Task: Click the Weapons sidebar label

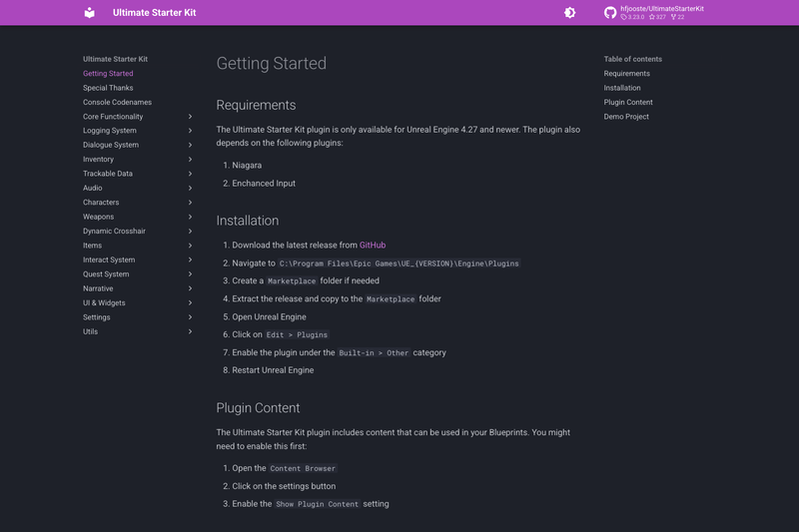Action: click(98, 217)
